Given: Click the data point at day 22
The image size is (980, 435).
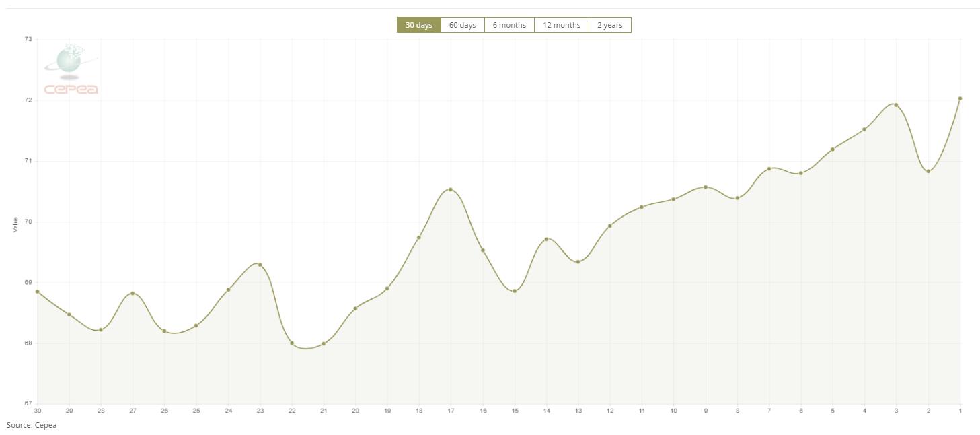Looking at the screenshot, I should click(292, 343).
